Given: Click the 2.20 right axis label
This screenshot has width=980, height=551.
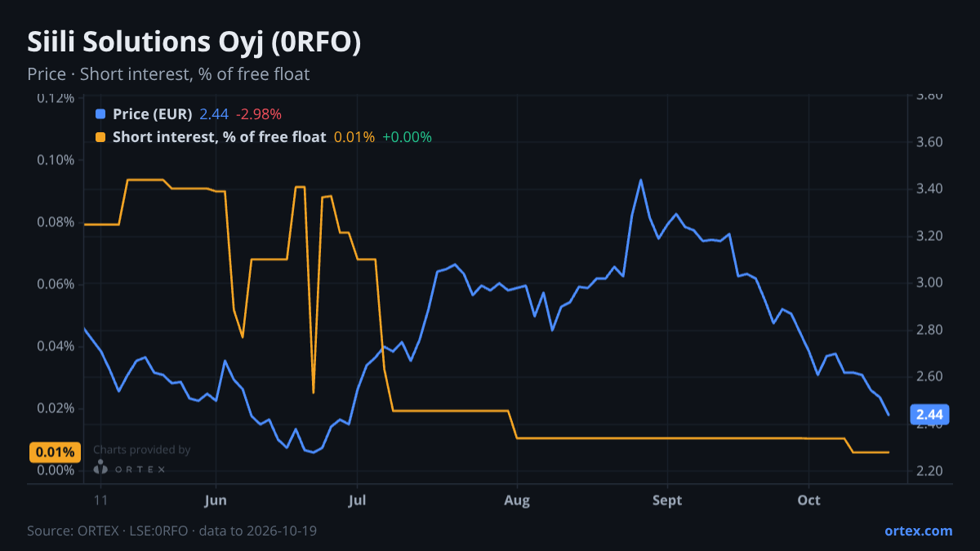Looking at the screenshot, I should (x=930, y=471).
